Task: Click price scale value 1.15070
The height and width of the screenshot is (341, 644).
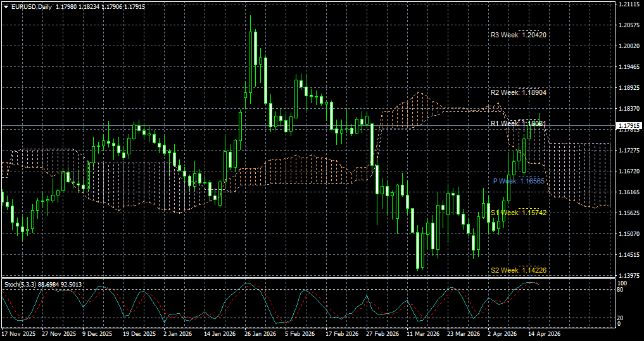Action: click(x=628, y=234)
